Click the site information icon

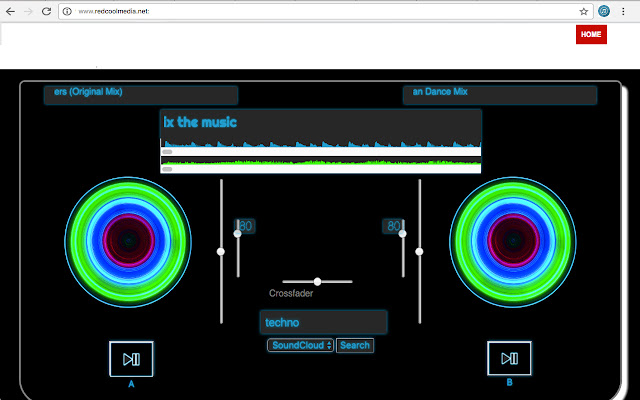click(67, 11)
